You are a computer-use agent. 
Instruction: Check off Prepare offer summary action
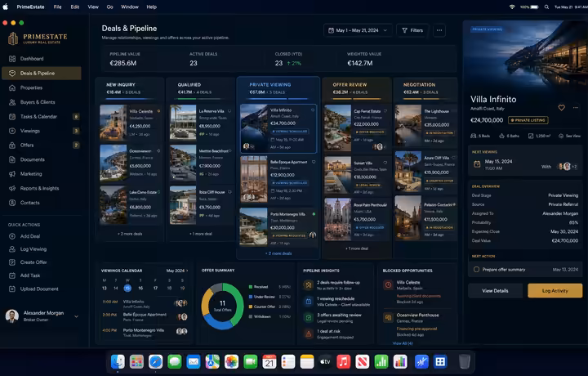click(476, 270)
